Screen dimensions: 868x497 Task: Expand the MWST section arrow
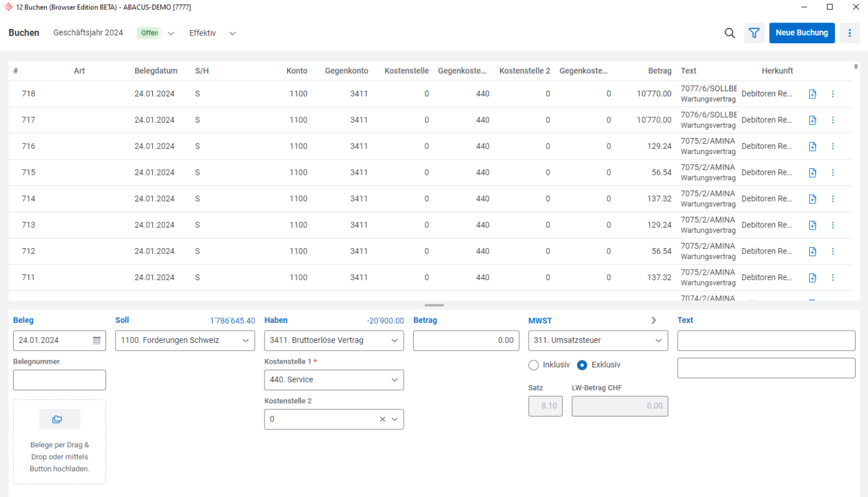[x=653, y=320]
